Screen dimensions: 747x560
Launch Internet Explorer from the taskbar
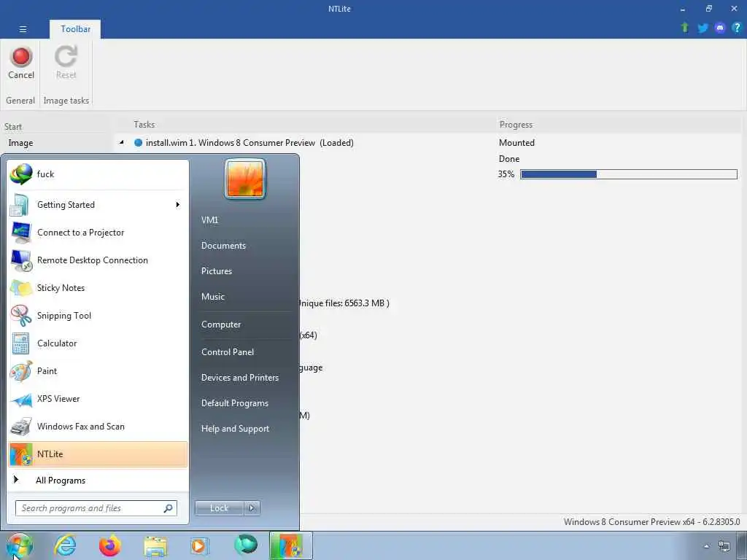tap(65, 545)
